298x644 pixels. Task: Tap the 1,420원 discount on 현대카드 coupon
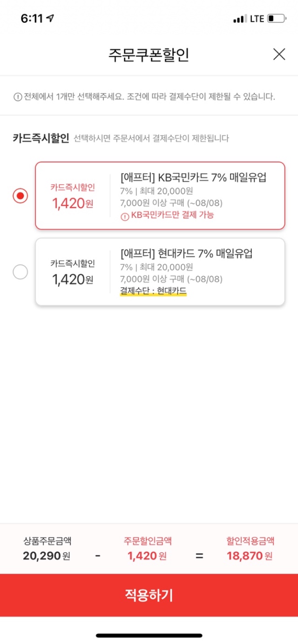tap(73, 279)
